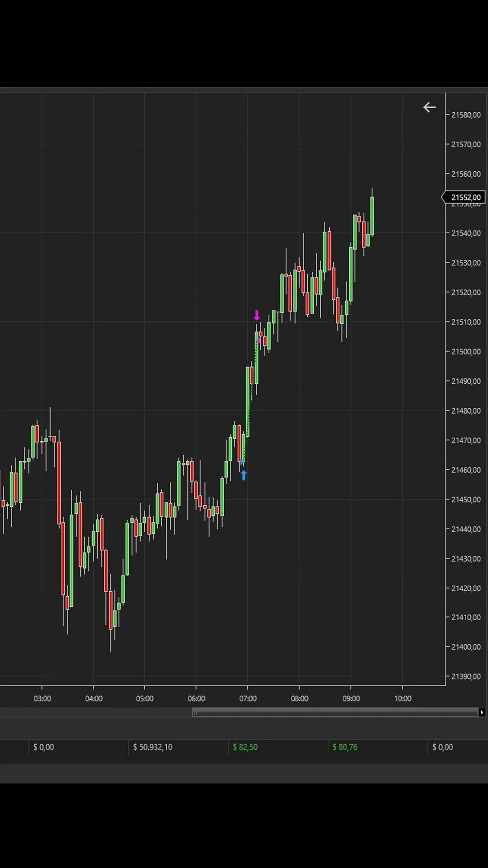Select the magenta sell arrow marker

pyautogui.click(x=257, y=315)
